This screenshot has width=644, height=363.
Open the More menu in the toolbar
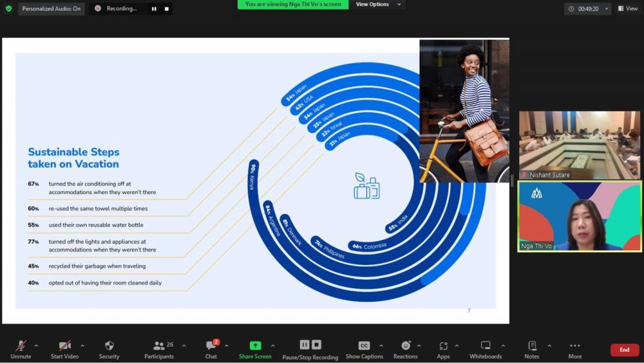click(575, 346)
